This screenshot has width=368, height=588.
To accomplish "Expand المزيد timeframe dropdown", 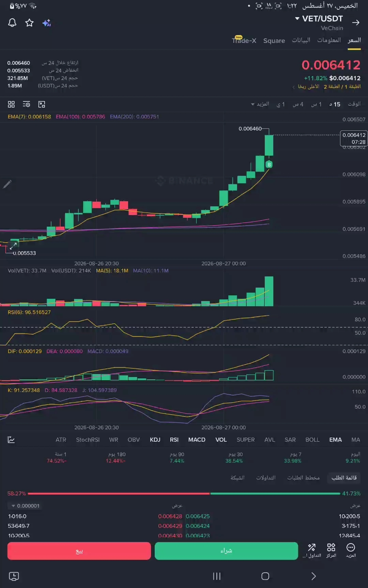I will pos(260,104).
